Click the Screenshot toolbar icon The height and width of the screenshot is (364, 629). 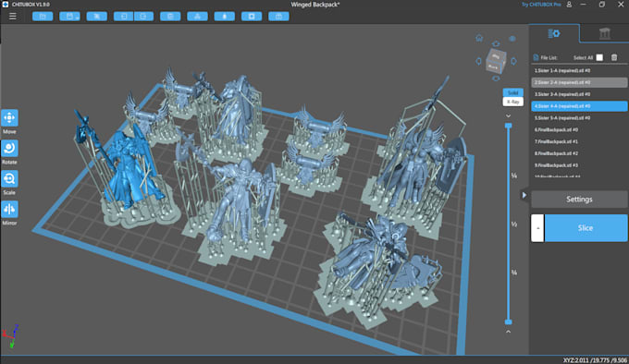pos(97,17)
